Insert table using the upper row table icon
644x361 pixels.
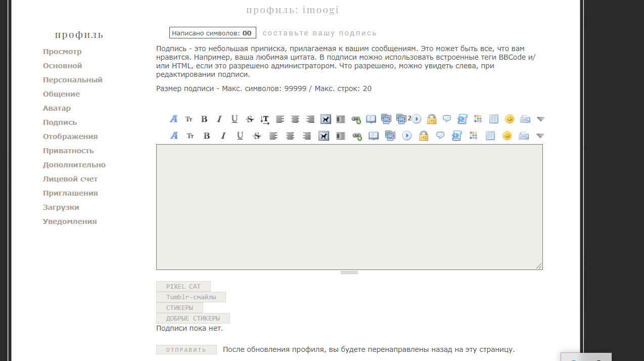494,119
